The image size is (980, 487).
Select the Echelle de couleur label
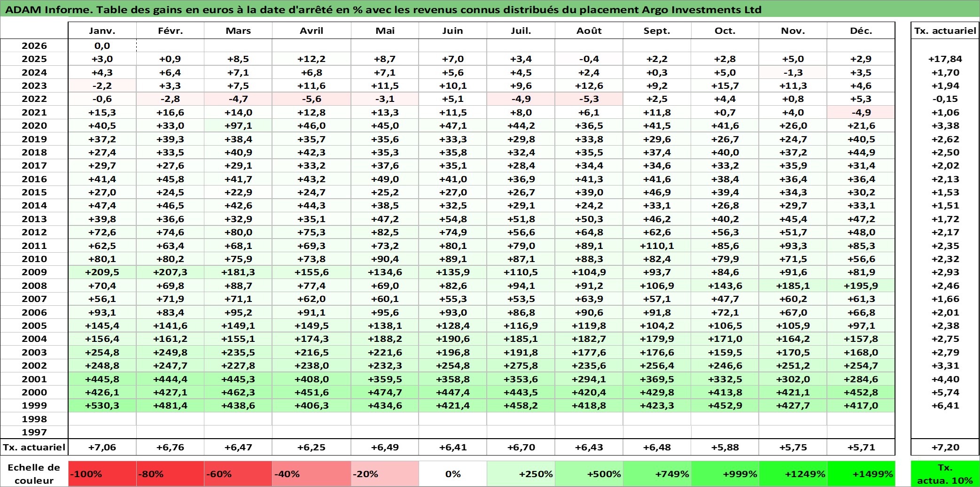pyautogui.click(x=34, y=474)
